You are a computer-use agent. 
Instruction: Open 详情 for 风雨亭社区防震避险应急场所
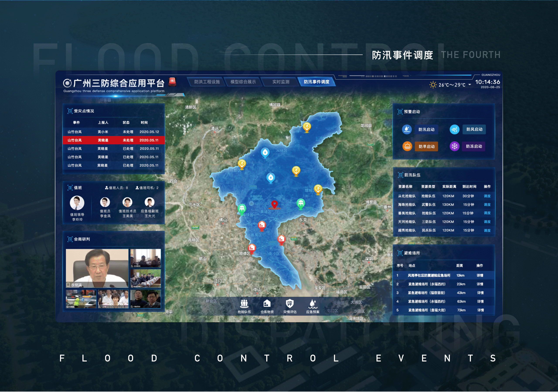(480, 275)
